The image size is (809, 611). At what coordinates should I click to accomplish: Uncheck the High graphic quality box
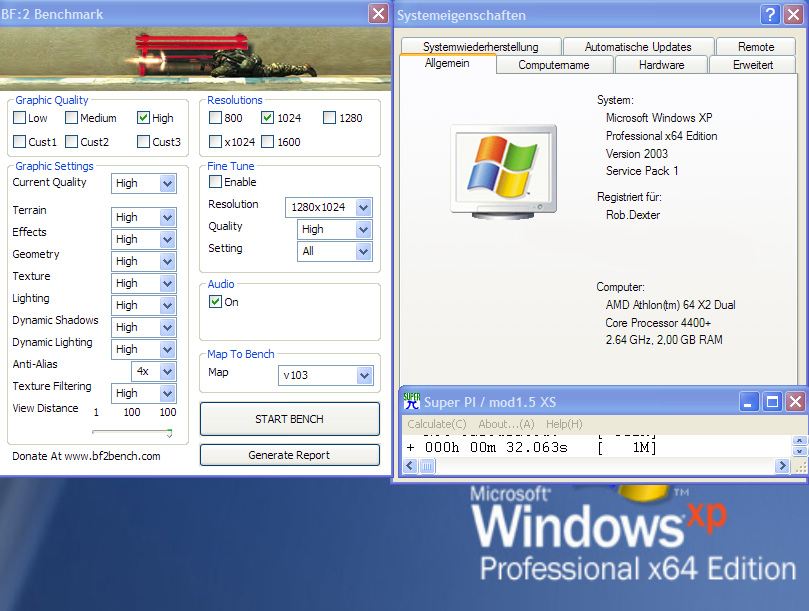(x=143, y=118)
